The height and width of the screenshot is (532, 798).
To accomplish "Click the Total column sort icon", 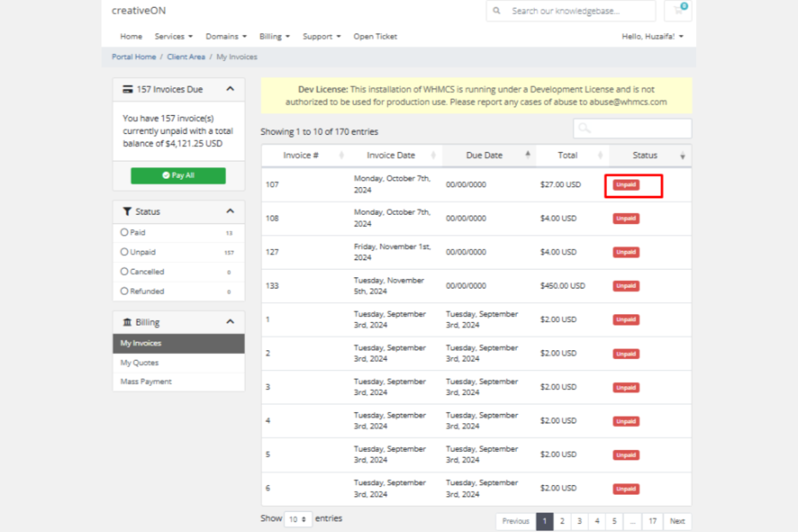I will (x=600, y=156).
